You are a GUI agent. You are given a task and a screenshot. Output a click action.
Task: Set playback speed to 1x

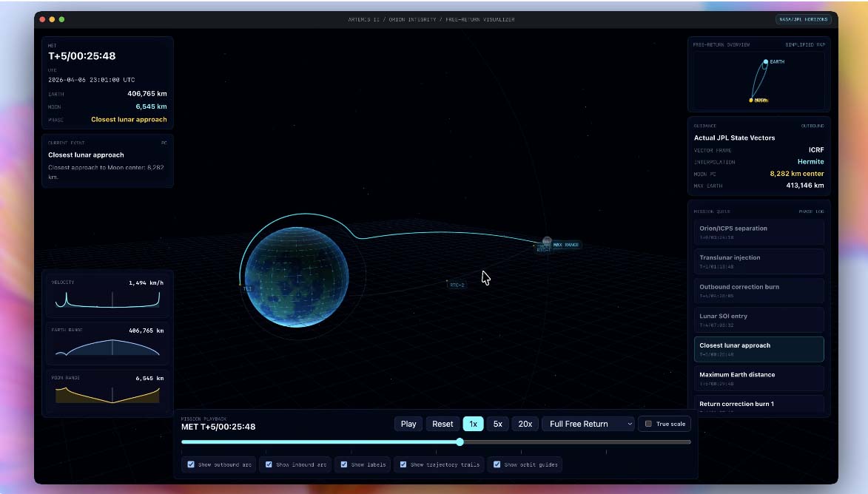click(x=474, y=424)
